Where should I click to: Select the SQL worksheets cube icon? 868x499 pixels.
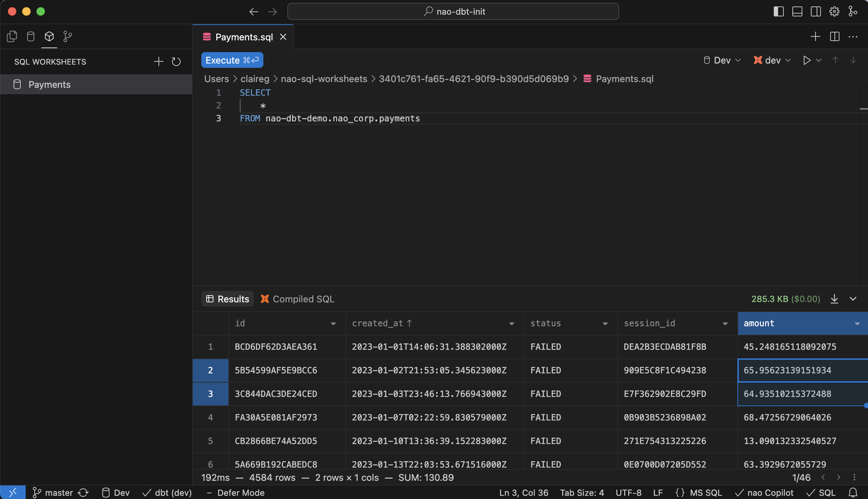click(x=49, y=36)
